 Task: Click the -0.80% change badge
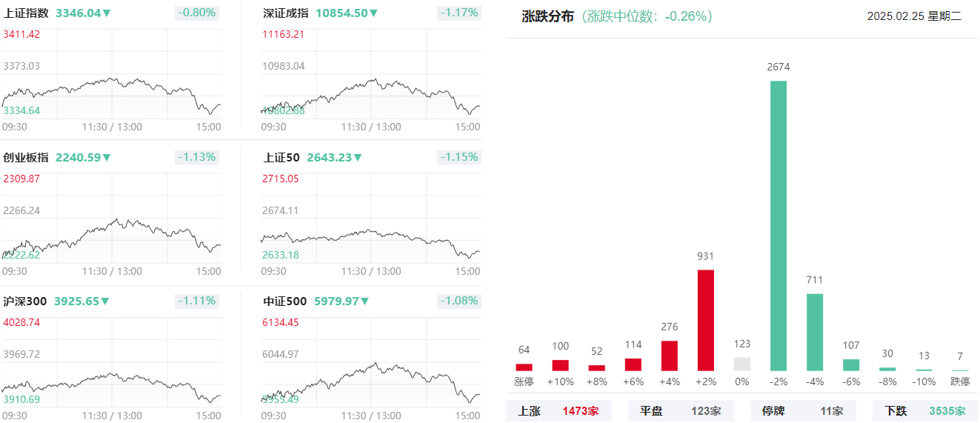(198, 13)
